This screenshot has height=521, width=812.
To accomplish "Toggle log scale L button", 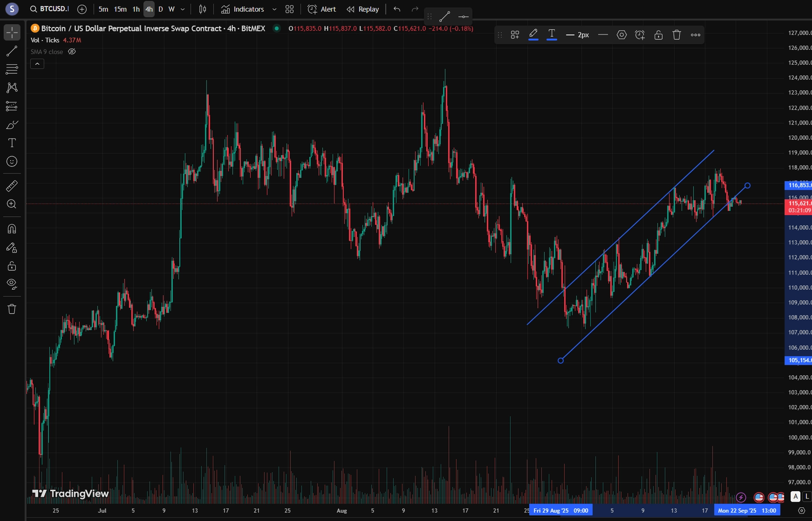I will 807,496.
